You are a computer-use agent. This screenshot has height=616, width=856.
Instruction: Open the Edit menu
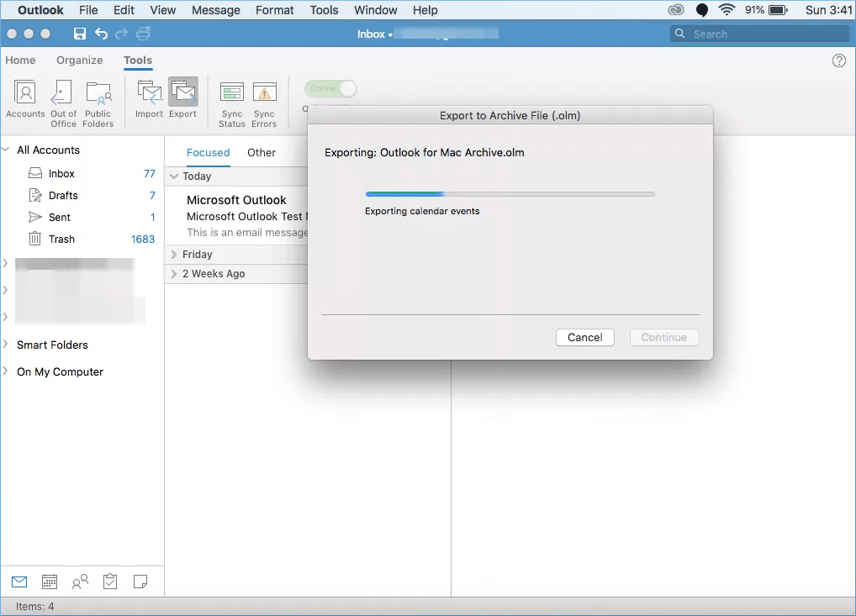[x=124, y=10]
